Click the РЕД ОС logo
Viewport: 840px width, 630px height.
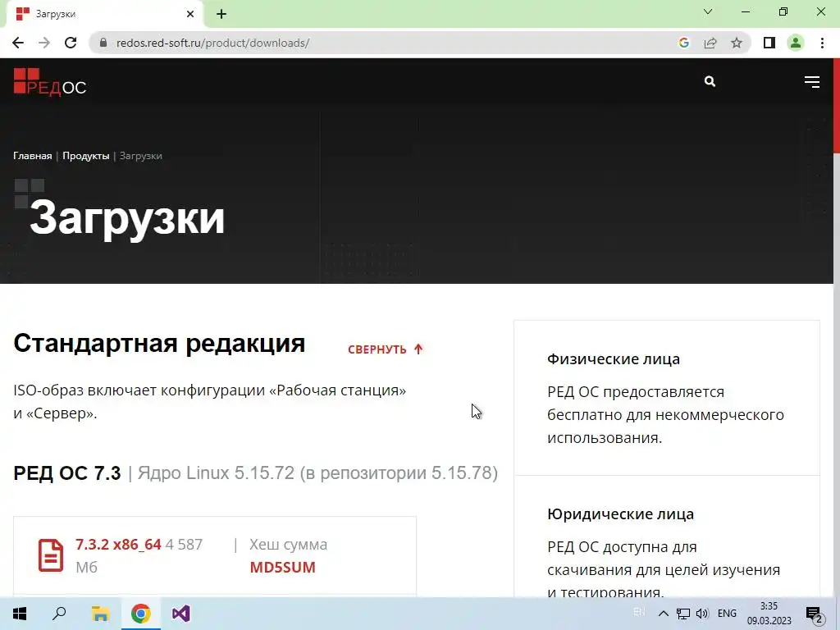point(50,82)
